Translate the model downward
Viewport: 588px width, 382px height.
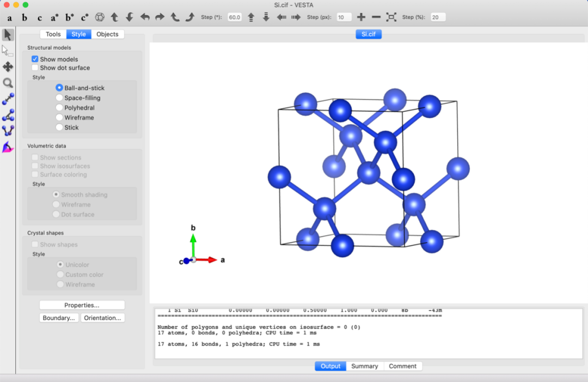266,17
